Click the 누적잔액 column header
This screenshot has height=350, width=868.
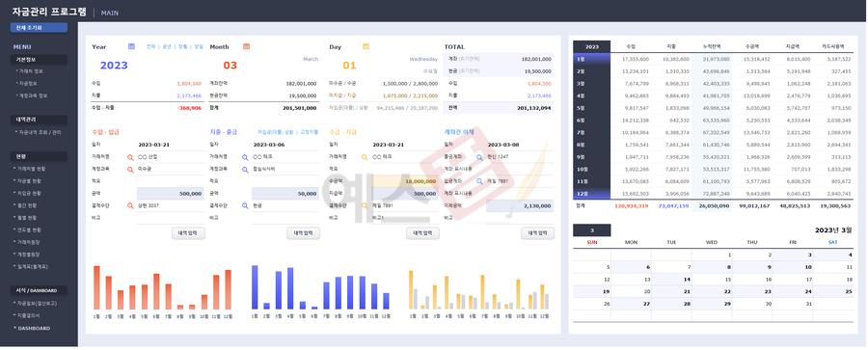coord(712,47)
